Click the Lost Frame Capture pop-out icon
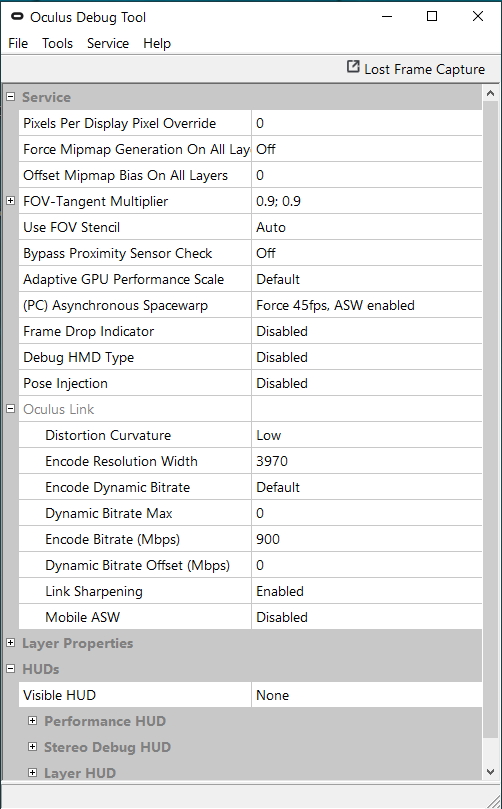This screenshot has height=809, width=502. coord(353,67)
